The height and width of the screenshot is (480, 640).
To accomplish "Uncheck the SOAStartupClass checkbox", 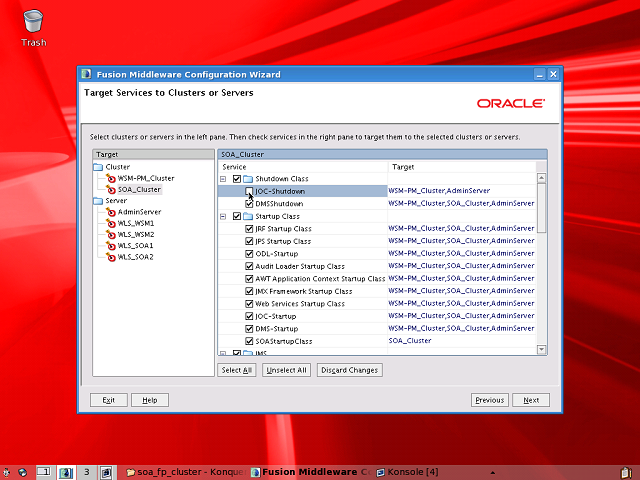I will (249, 341).
